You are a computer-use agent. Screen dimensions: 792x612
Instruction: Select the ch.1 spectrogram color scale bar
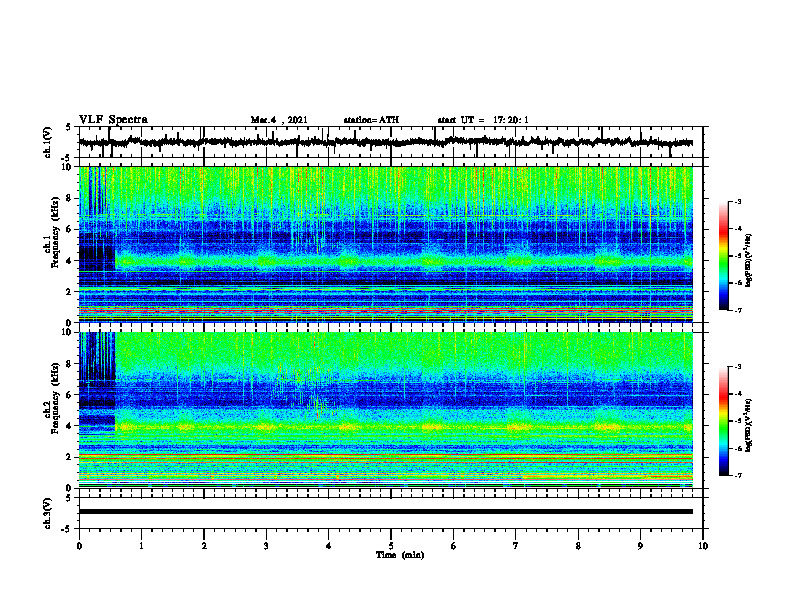tap(723, 256)
